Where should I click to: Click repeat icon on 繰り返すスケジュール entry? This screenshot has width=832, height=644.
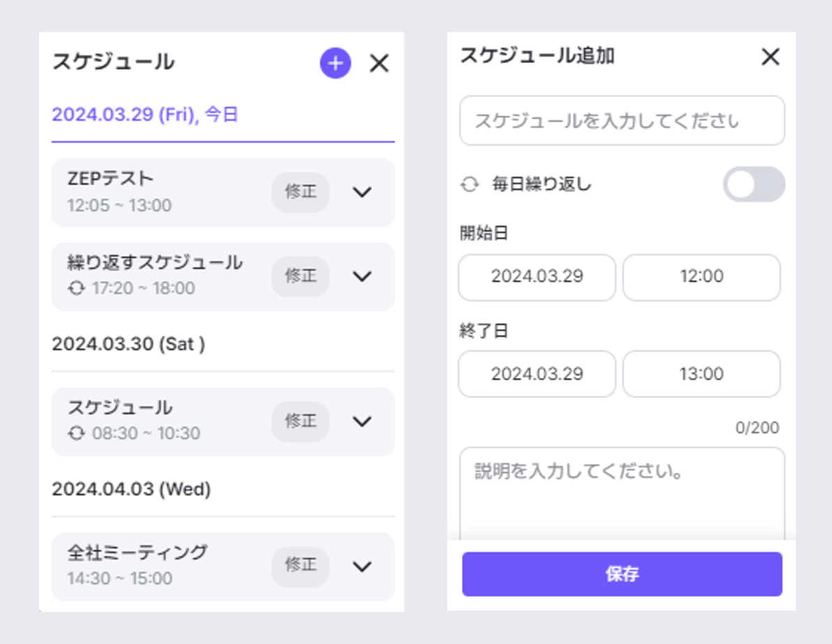point(76,288)
